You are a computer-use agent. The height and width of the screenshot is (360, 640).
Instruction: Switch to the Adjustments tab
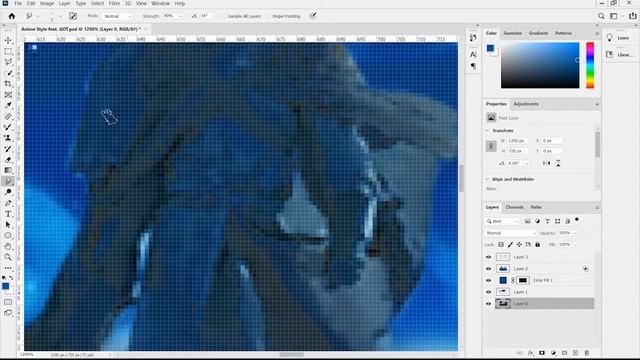(526, 104)
